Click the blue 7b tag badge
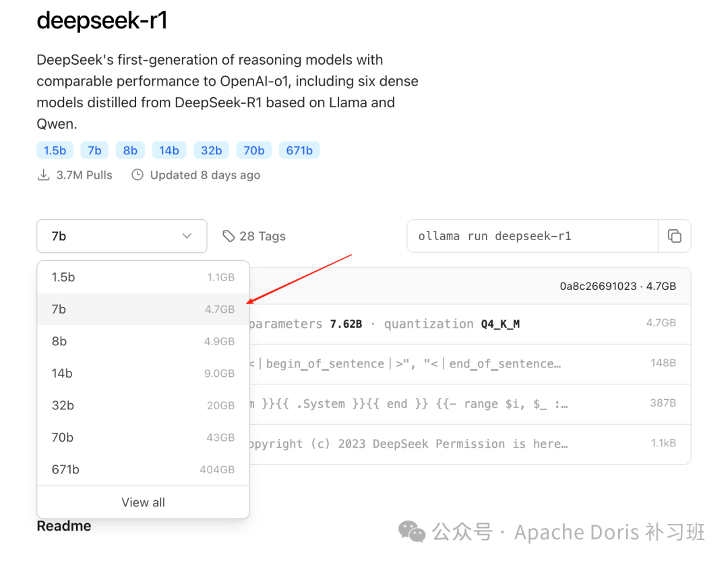This screenshot has width=728, height=561. (x=95, y=150)
